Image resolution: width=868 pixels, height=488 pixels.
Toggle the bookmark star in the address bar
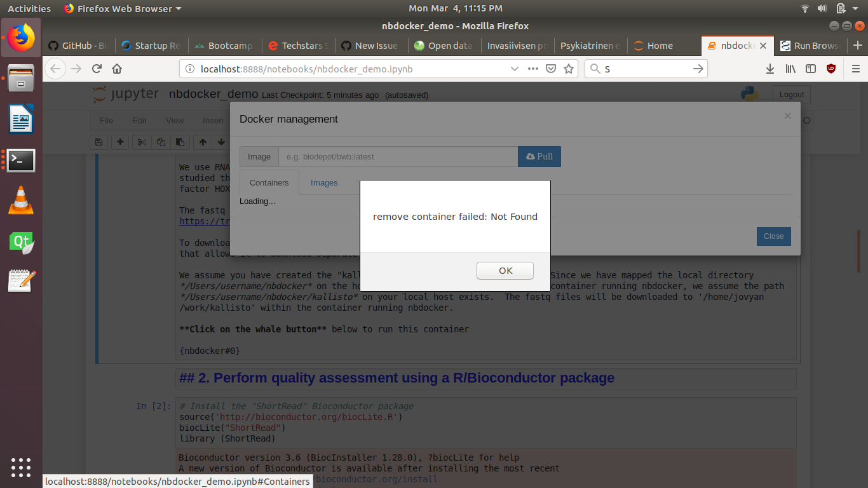point(569,68)
